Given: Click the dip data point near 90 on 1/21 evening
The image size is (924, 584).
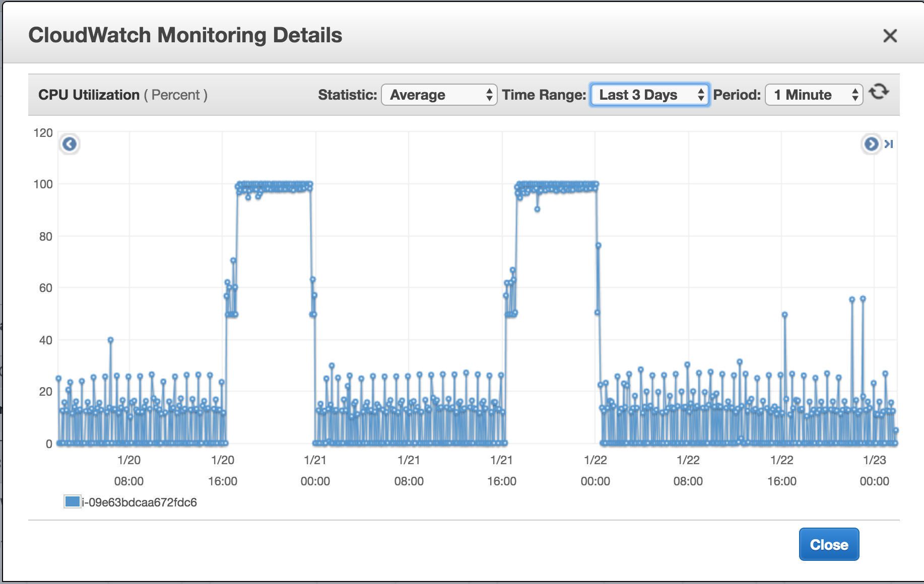Looking at the screenshot, I should (x=537, y=209).
